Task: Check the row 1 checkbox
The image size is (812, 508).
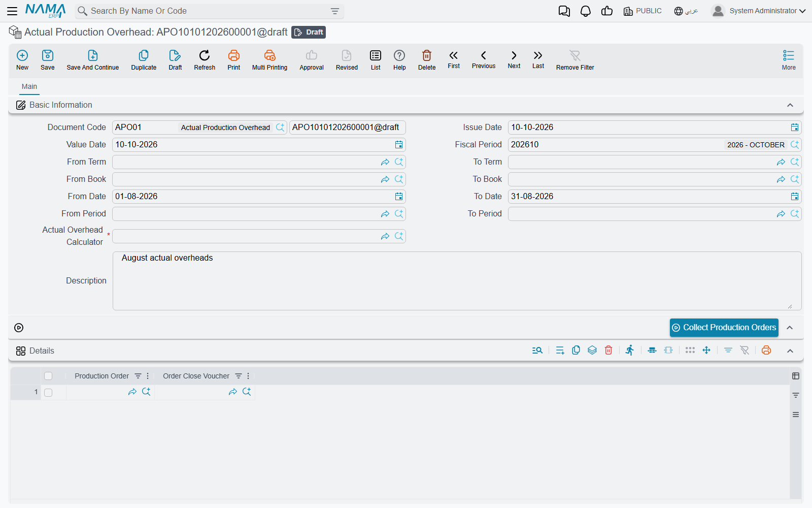Action: click(x=48, y=393)
